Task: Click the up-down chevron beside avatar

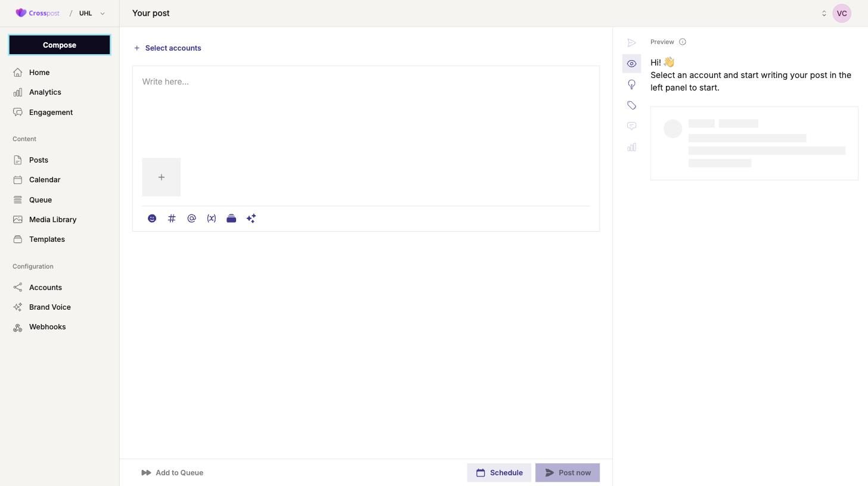Action: coord(824,13)
